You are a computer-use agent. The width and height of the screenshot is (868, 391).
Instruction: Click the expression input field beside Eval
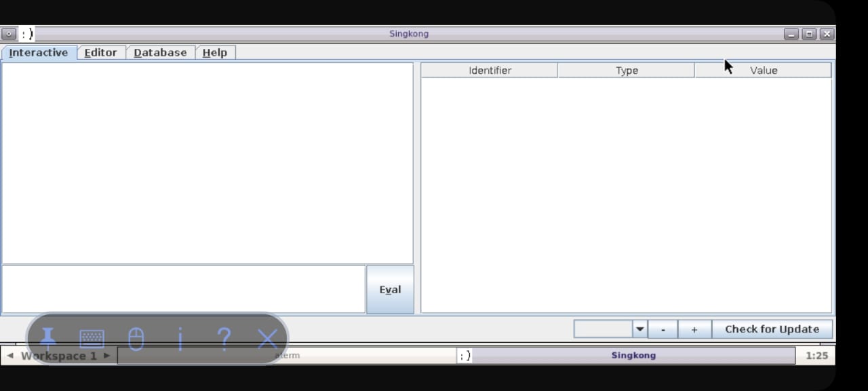[x=183, y=289]
